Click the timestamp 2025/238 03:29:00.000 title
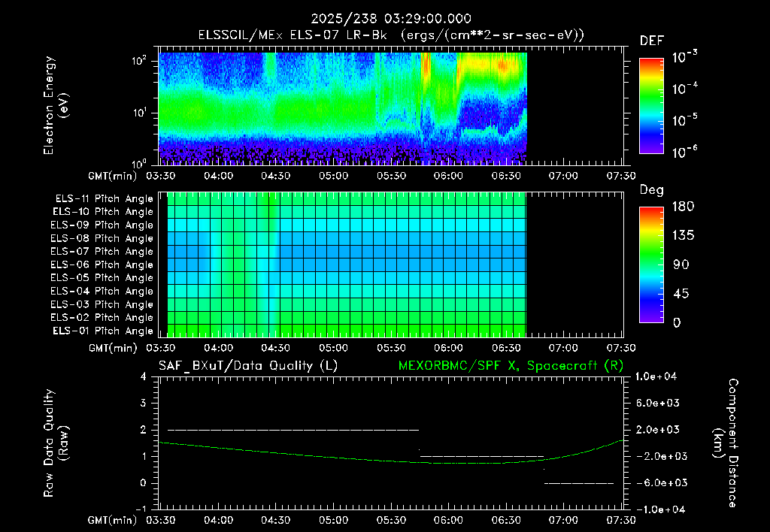The width and height of the screenshot is (770, 532). pyautogui.click(x=391, y=19)
